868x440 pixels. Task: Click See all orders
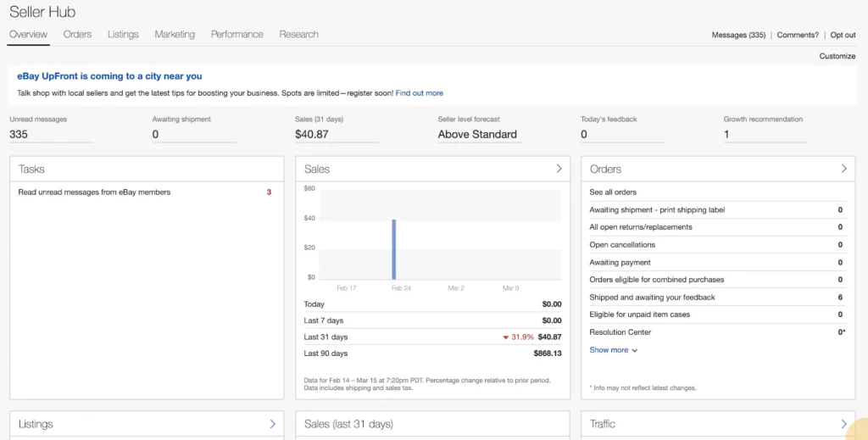(613, 192)
